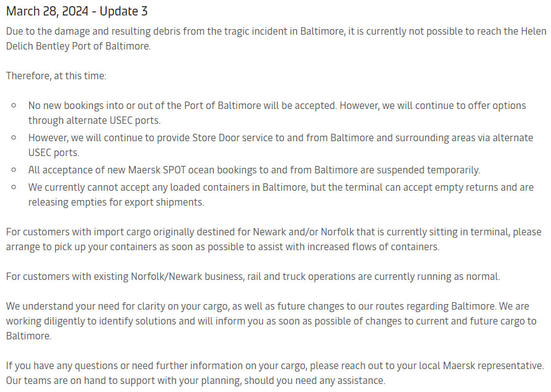Click the March 28, 2024 Update 3 heading

point(77,11)
